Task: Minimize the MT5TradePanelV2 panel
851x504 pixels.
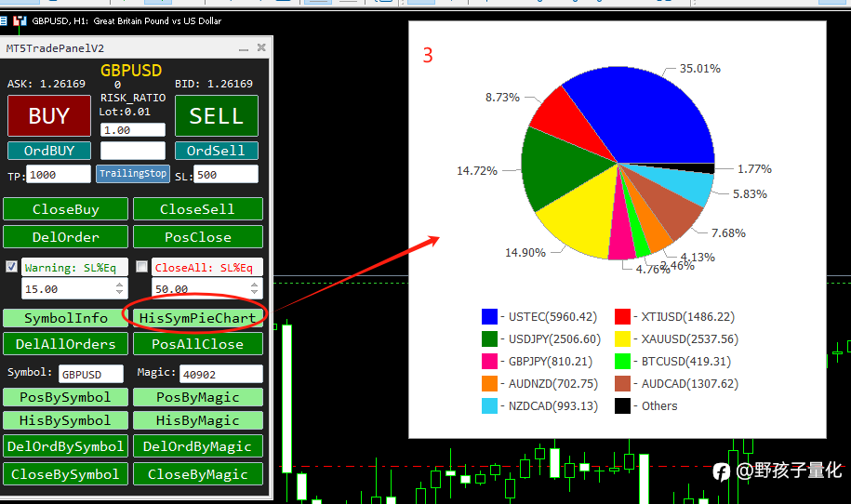Action: (x=244, y=48)
